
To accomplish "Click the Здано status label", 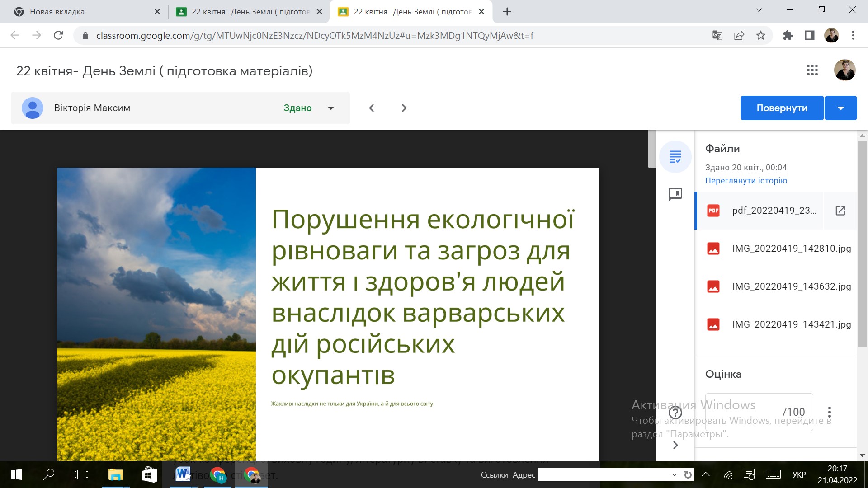I will point(297,108).
